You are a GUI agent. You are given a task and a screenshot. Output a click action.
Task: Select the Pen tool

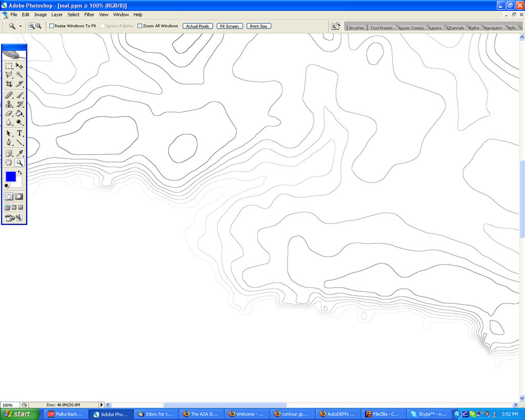(9, 143)
